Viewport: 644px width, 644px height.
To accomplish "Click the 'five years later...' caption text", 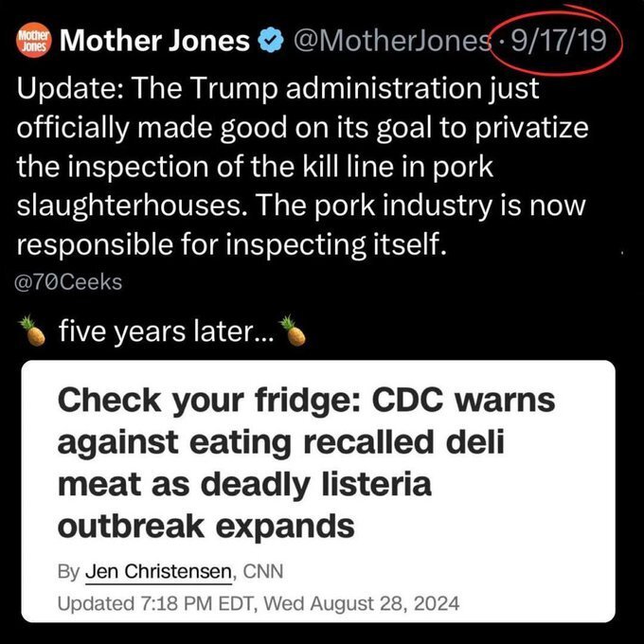I will click(x=165, y=332).
